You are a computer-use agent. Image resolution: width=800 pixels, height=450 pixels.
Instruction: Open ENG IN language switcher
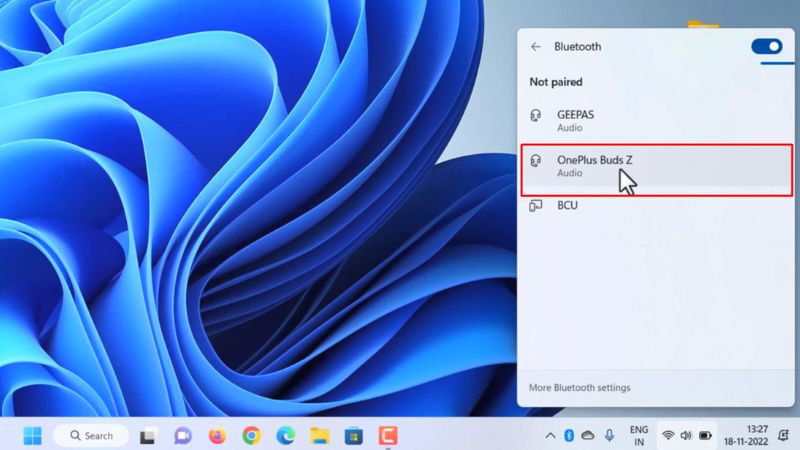639,436
